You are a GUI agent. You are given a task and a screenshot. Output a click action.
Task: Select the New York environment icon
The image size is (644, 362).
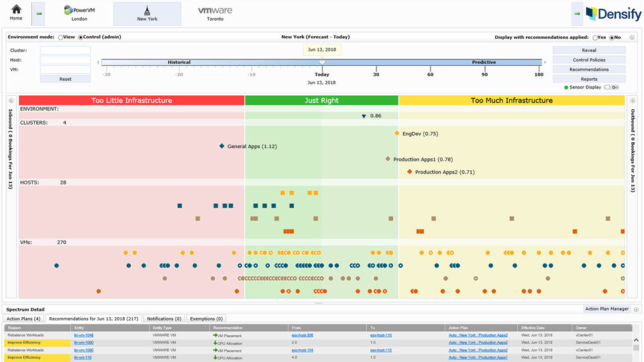click(x=147, y=13)
